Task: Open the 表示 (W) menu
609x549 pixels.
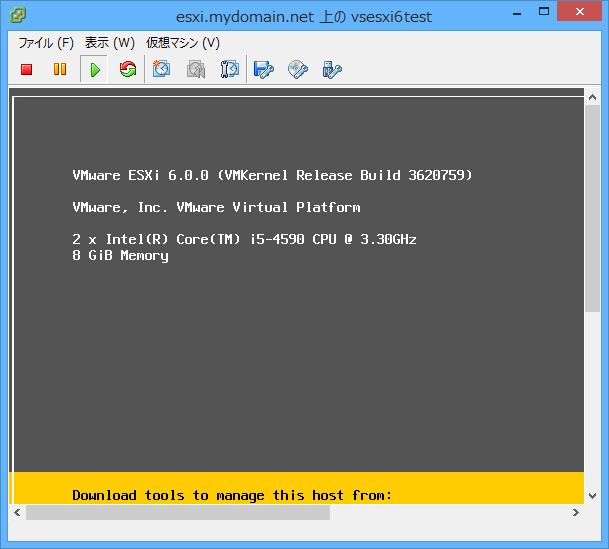Action: pyautogui.click(x=110, y=43)
